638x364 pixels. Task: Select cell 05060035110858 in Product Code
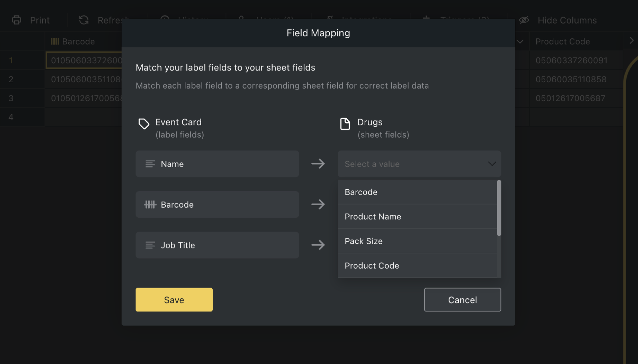coord(576,79)
